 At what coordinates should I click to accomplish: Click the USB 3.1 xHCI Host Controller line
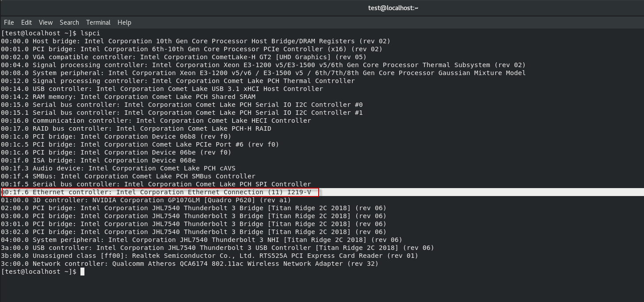[162, 89]
